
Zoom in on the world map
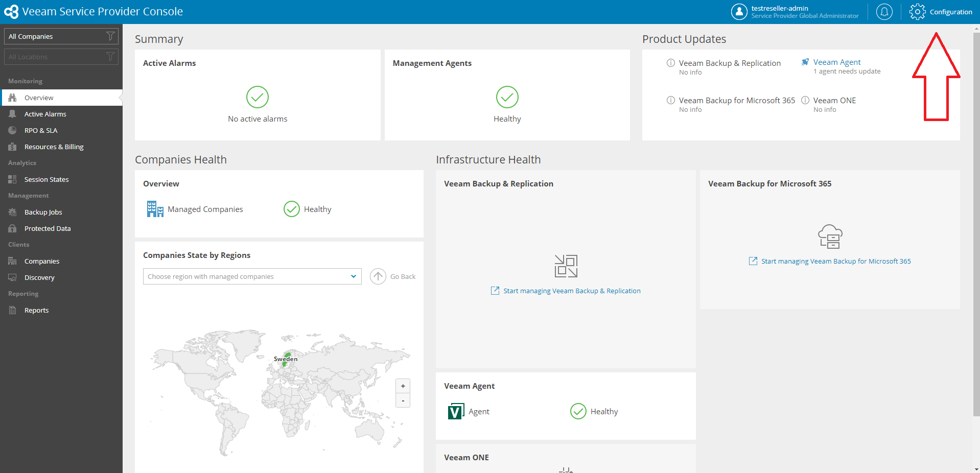[x=403, y=386]
